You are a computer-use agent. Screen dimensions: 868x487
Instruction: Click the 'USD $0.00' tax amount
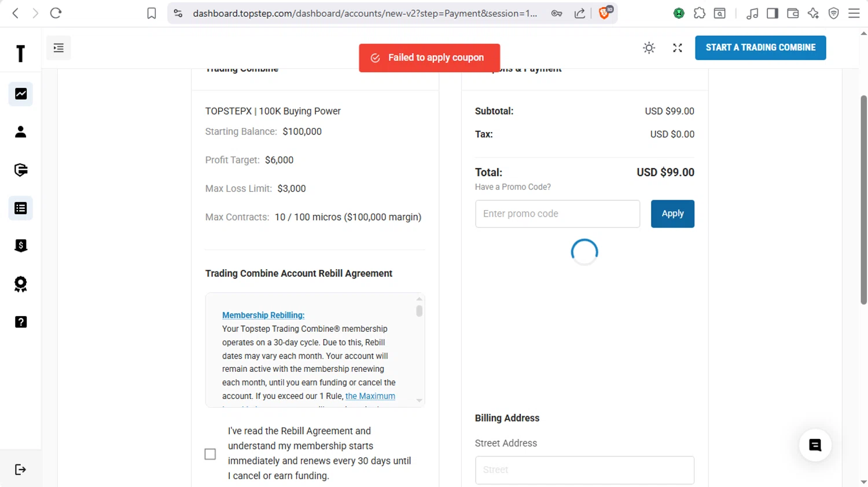(672, 134)
